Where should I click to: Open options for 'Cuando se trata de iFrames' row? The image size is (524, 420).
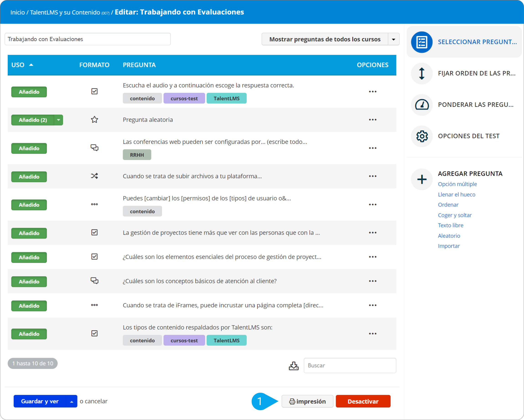(x=372, y=305)
